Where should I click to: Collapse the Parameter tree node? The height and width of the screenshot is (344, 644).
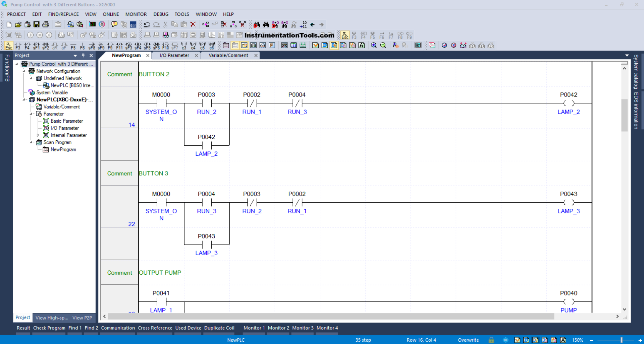click(31, 114)
